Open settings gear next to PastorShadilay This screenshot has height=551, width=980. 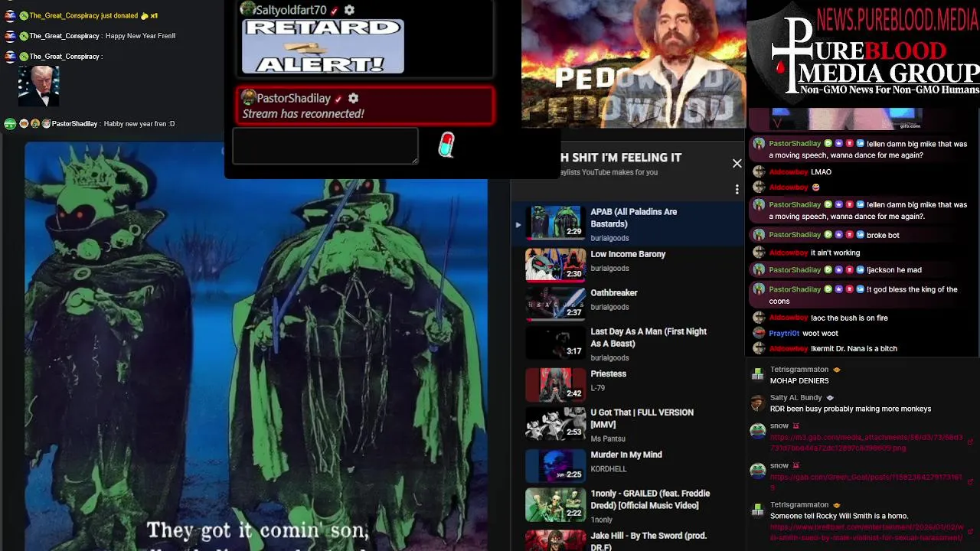(x=353, y=98)
